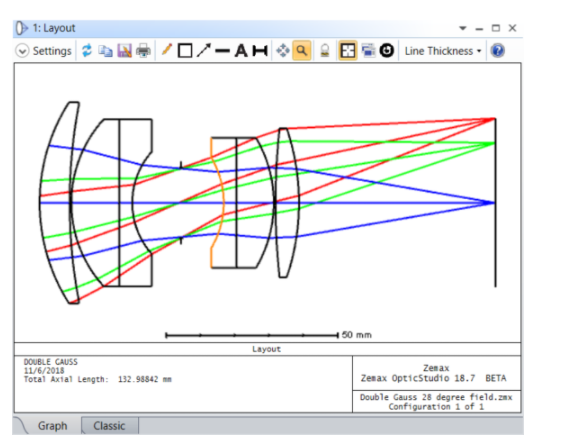Click the Print icon
The height and width of the screenshot is (445, 574).
pyautogui.click(x=143, y=51)
